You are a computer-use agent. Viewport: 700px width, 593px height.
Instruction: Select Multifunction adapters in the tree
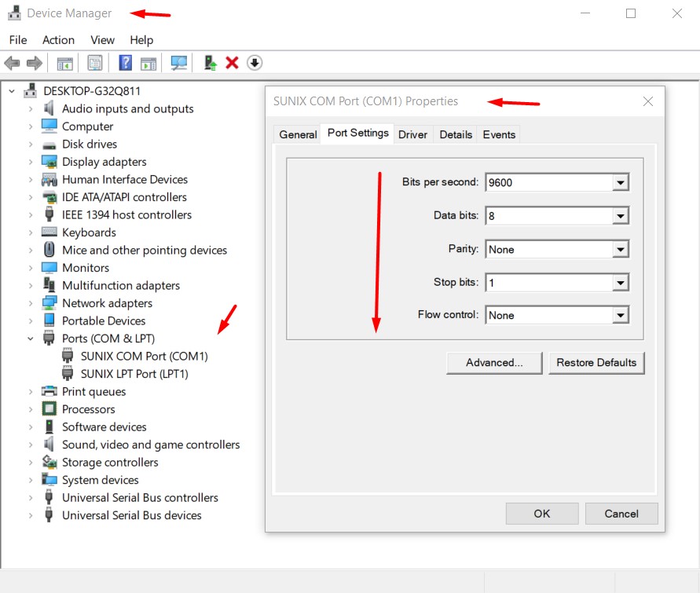[x=121, y=286]
